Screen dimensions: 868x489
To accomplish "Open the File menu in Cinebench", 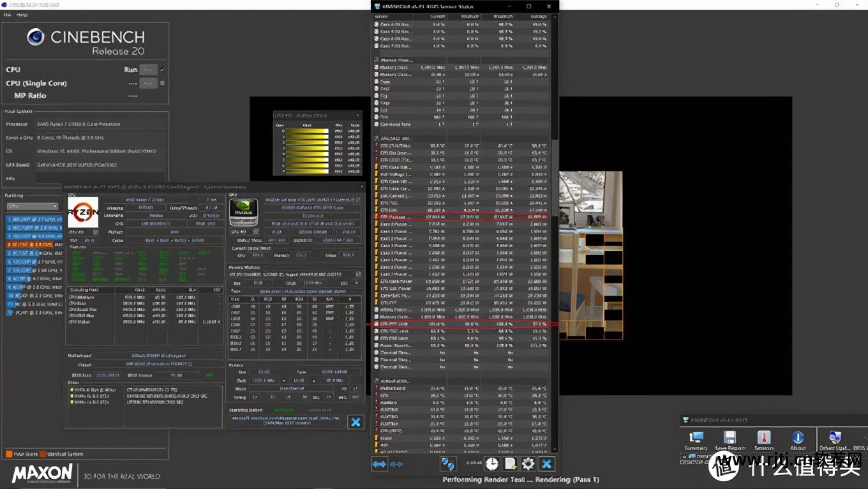I will tap(7, 15).
